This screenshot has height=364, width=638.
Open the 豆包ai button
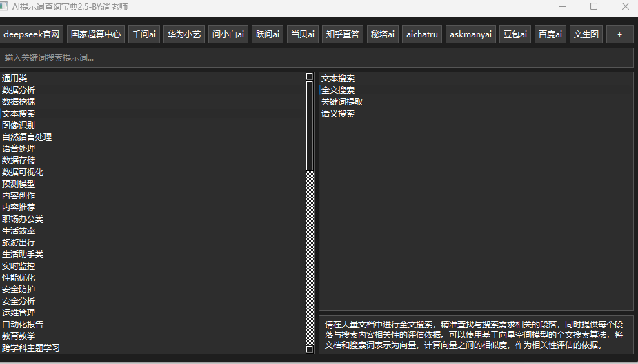[515, 34]
